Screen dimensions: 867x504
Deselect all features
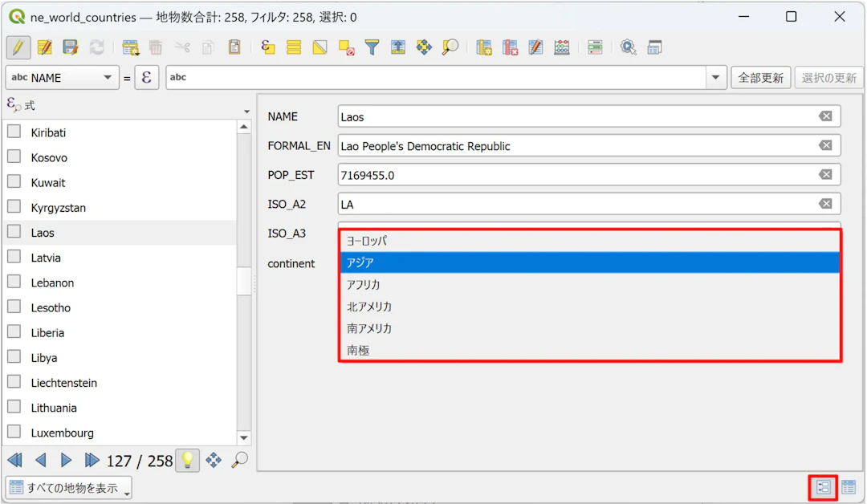click(346, 47)
